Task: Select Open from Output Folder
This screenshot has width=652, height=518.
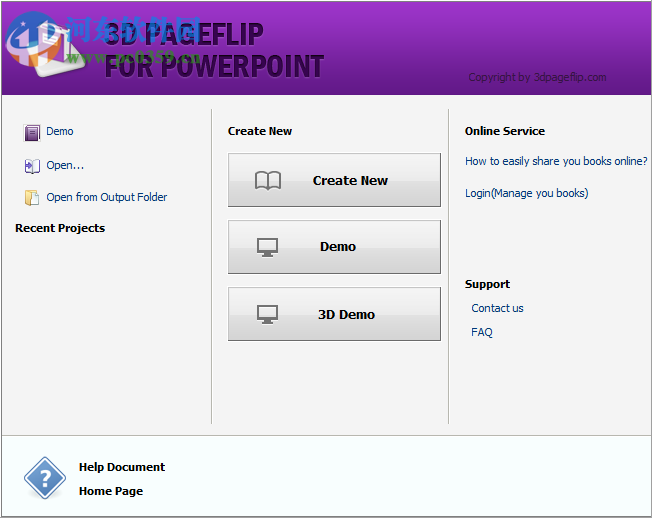Action: tap(106, 197)
